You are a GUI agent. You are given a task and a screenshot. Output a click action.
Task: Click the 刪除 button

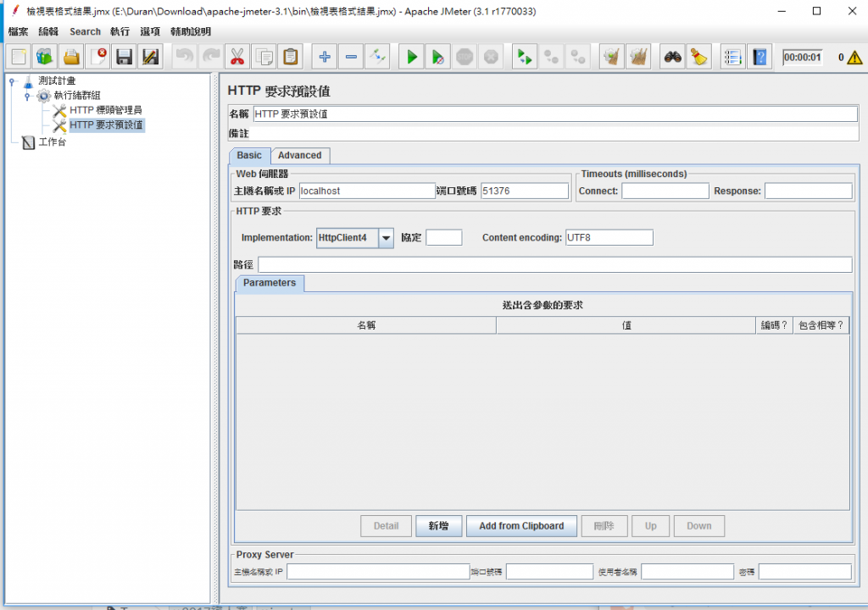[x=604, y=526]
